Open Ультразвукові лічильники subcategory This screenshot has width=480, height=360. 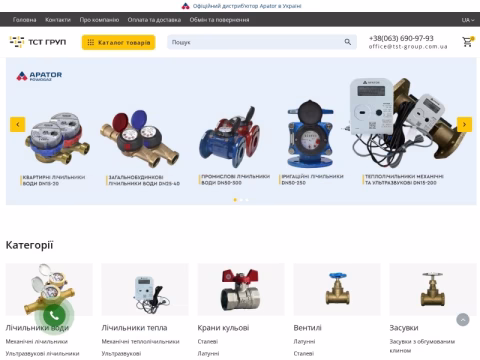point(42,354)
